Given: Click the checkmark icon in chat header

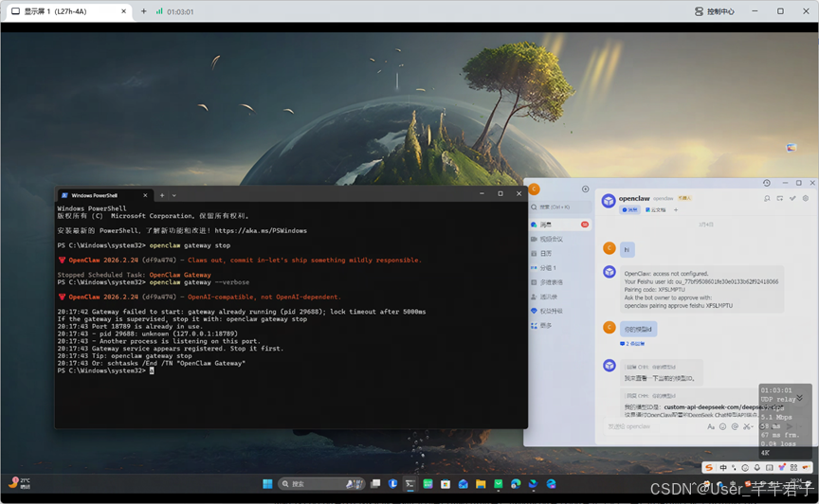Looking at the screenshot, I should coord(792,198).
